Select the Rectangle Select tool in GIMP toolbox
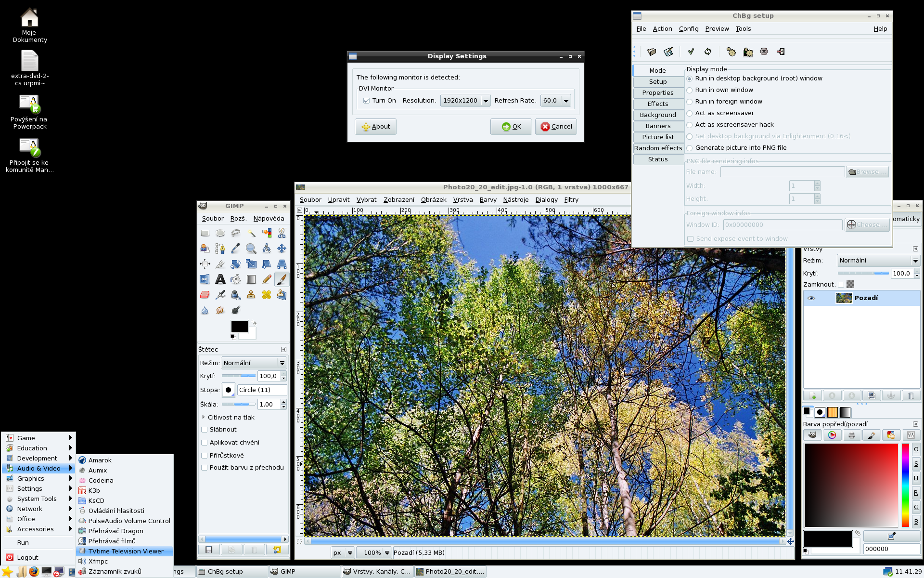Viewport: 924px width, 578px height. click(x=205, y=233)
